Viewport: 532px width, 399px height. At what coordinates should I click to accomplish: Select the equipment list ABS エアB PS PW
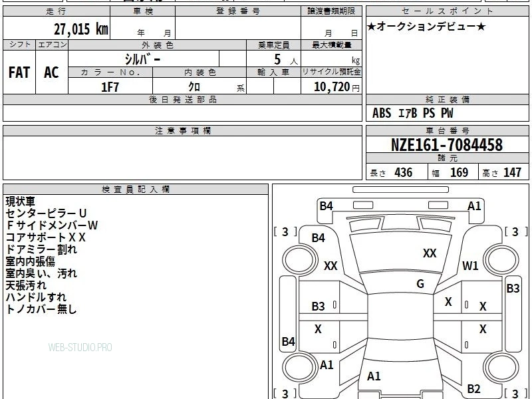tap(412, 113)
